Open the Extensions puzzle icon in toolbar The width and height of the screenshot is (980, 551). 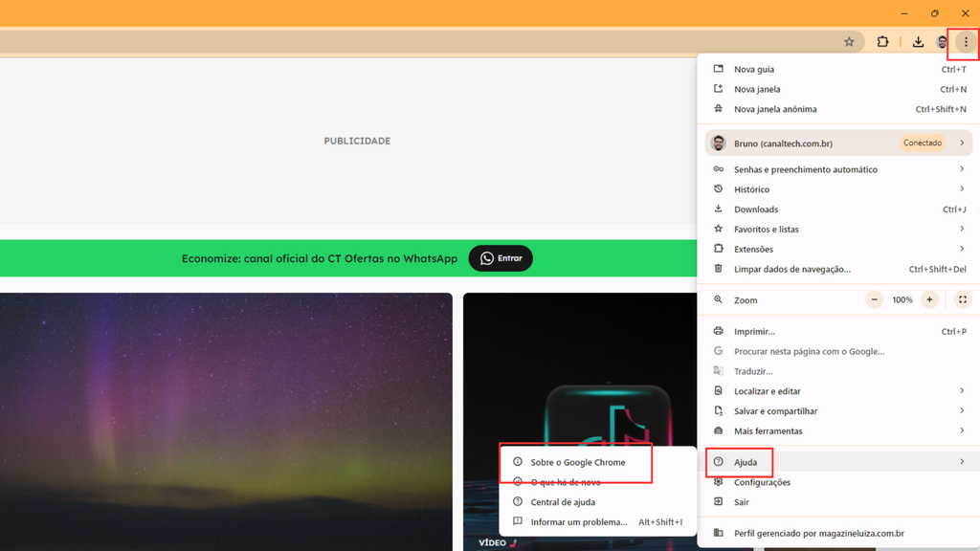(882, 42)
